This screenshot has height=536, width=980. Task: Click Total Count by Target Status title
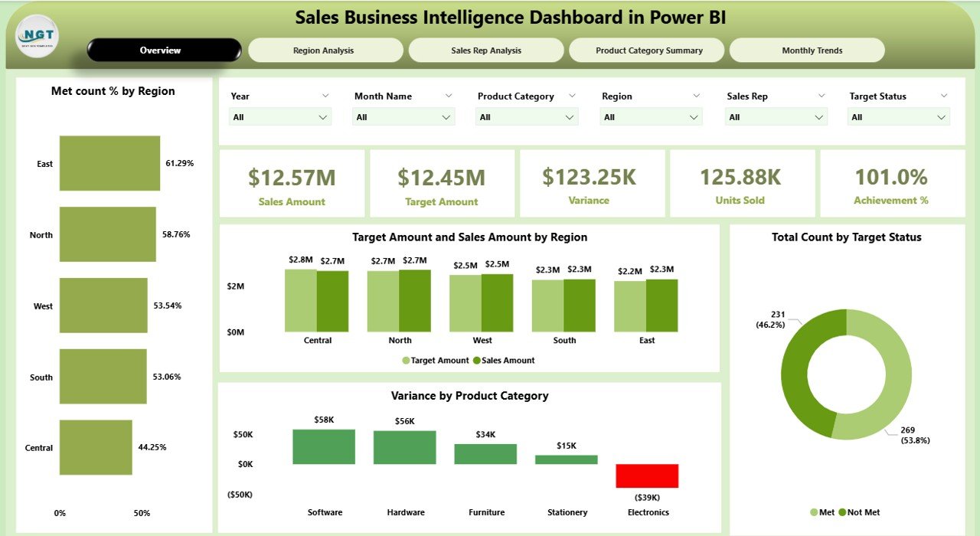[x=847, y=237]
